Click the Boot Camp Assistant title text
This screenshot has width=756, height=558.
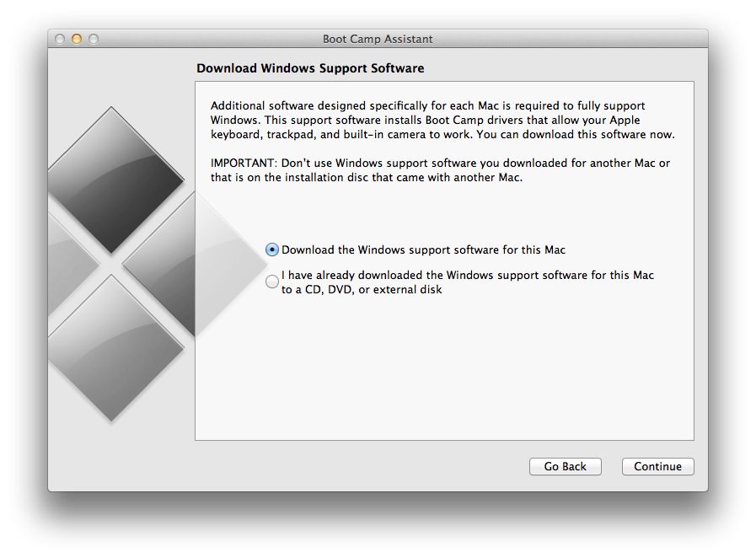point(378,39)
